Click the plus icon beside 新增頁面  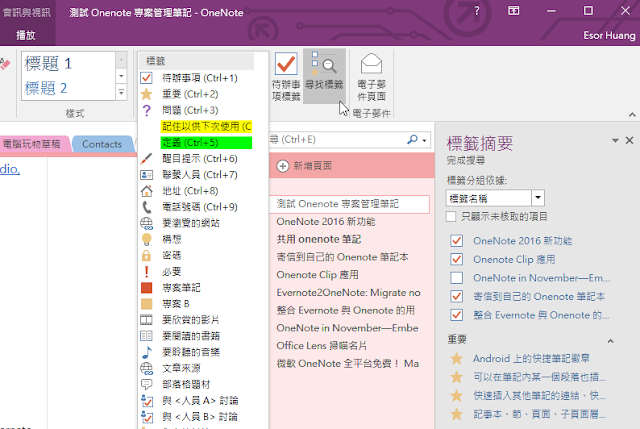282,166
